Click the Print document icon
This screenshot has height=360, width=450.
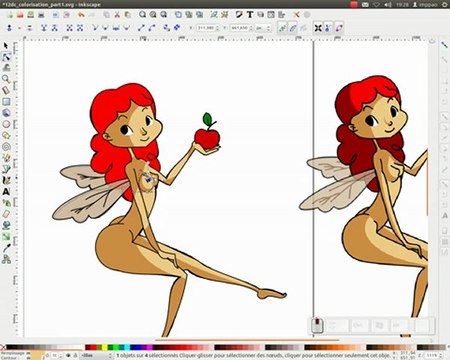coord(41,15)
